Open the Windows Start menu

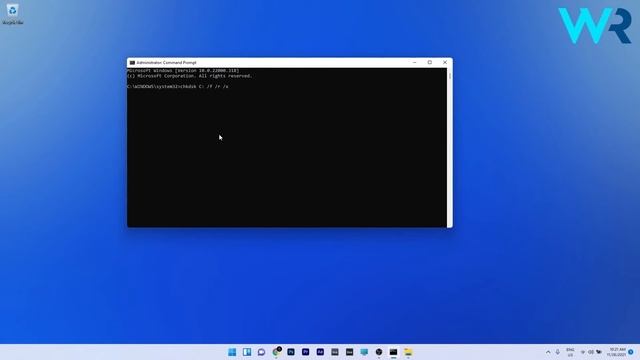pyautogui.click(x=232, y=352)
